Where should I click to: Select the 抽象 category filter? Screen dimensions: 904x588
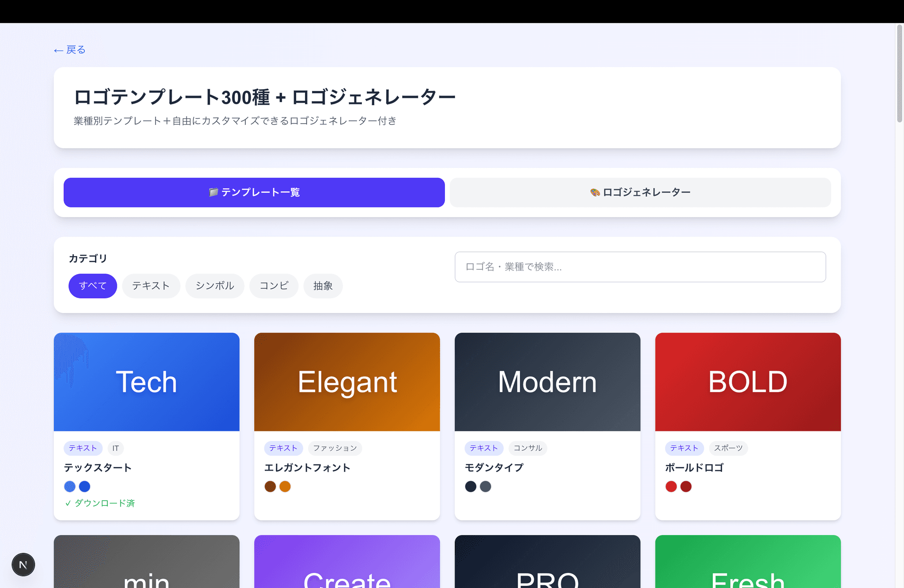[323, 286]
